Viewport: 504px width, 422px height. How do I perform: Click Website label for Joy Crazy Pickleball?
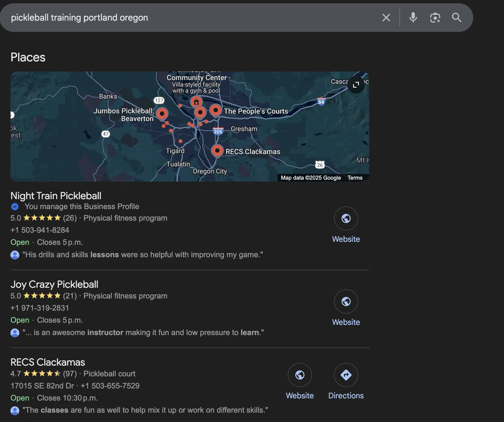click(346, 322)
